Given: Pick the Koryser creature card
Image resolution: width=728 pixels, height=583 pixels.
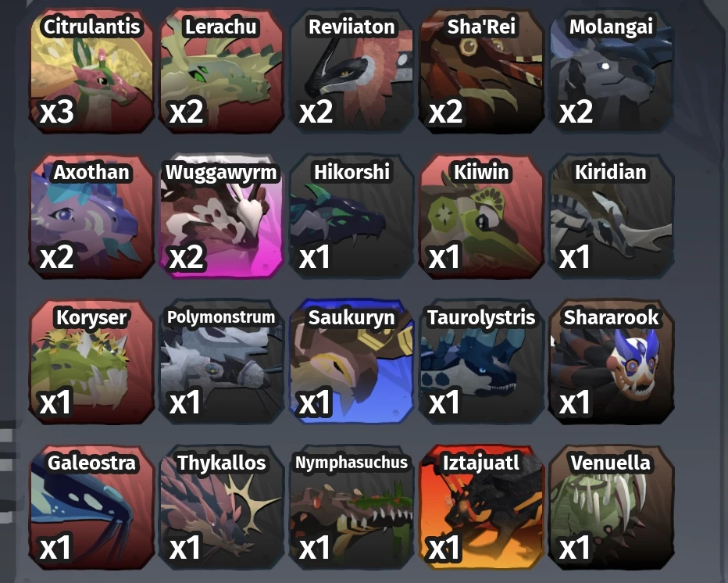Looking at the screenshot, I should tap(91, 362).
